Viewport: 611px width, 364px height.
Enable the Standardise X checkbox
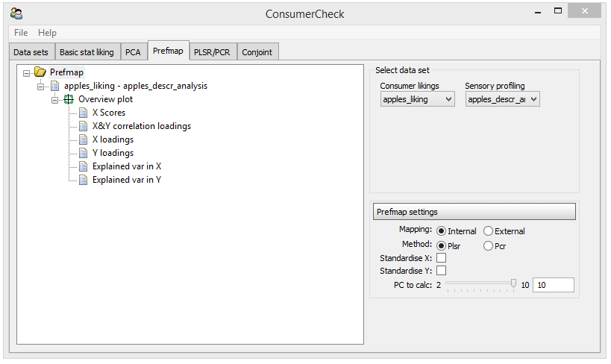[x=441, y=258]
